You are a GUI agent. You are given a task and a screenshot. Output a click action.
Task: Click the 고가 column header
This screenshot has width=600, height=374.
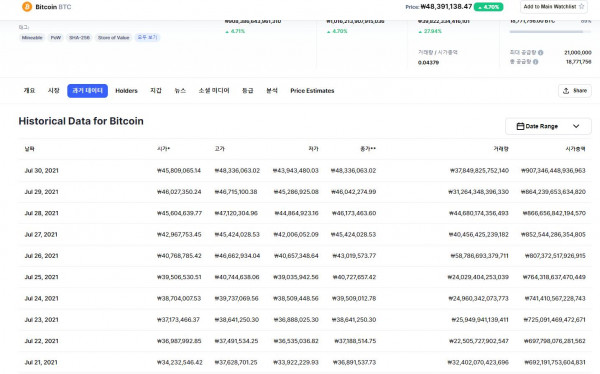click(x=220, y=149)
